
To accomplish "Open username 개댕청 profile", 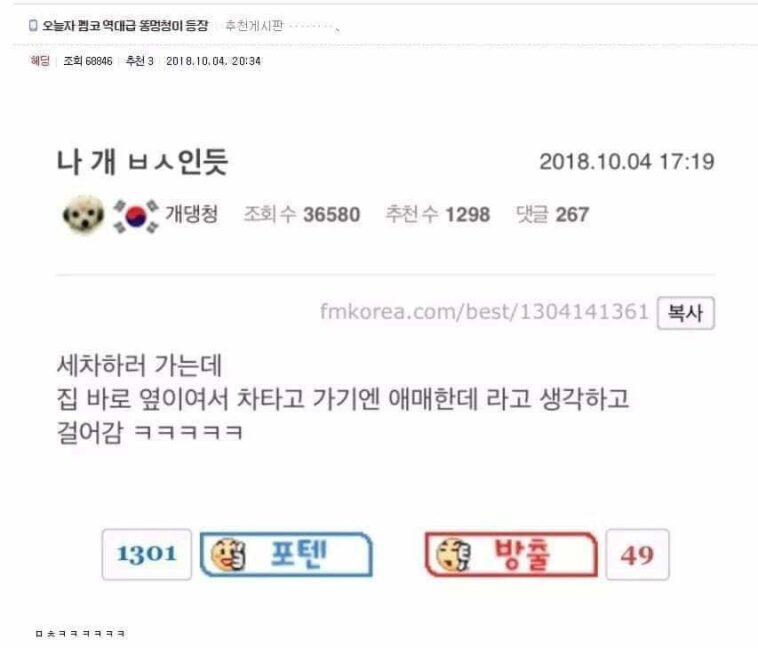I will [x=191, y=214].
